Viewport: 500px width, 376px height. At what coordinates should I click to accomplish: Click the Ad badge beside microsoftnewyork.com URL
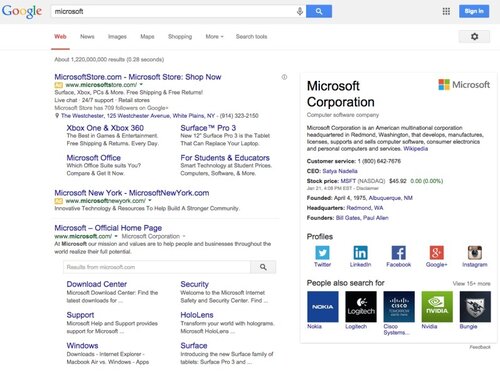(58, 201)
